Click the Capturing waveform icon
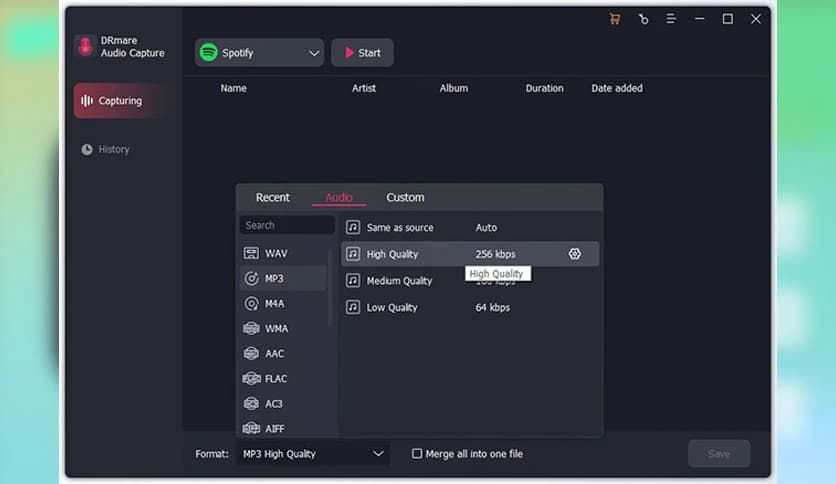 tap(87, 100)
